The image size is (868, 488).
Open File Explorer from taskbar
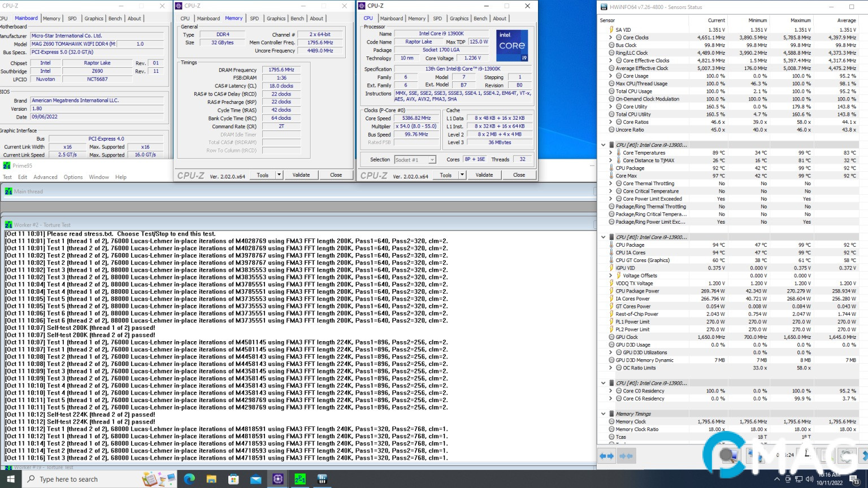[211, 479]
